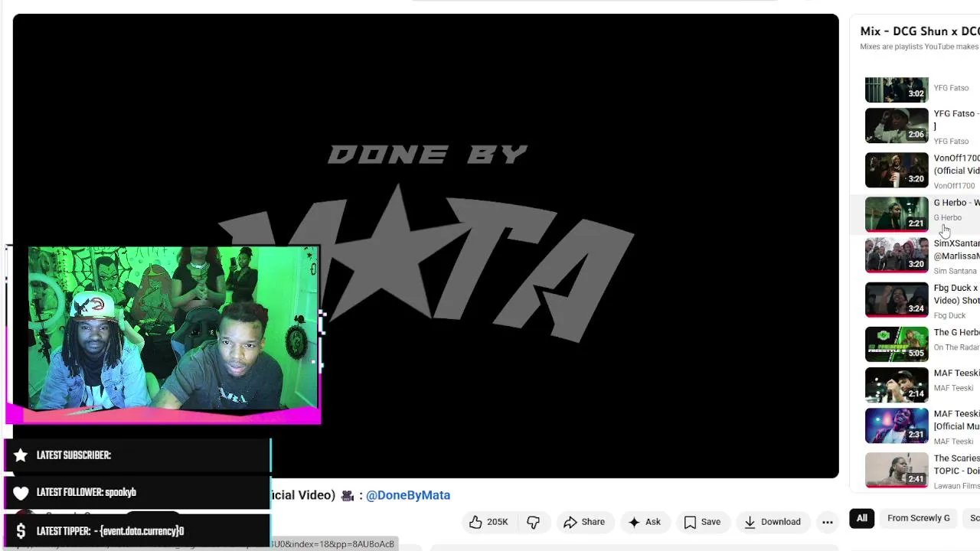Select the From Screwly G filter chip

[x=918, y=518]
